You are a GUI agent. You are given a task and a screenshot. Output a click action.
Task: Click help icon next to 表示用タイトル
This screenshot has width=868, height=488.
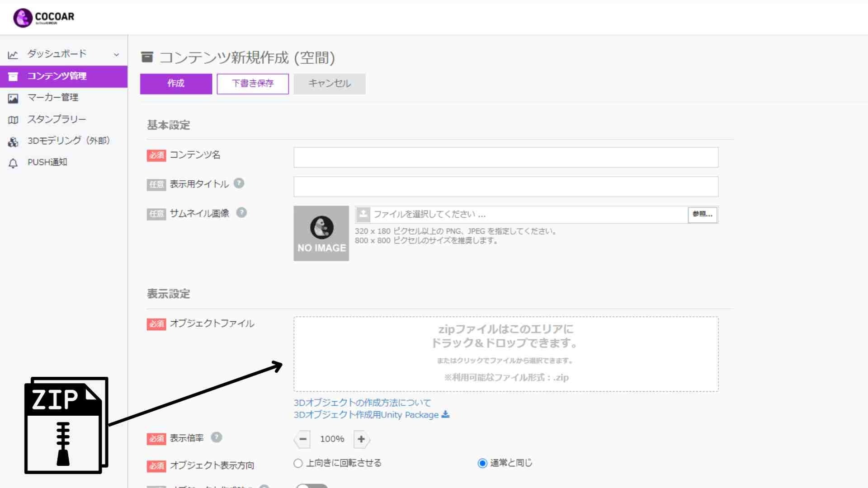coord(239,183)
